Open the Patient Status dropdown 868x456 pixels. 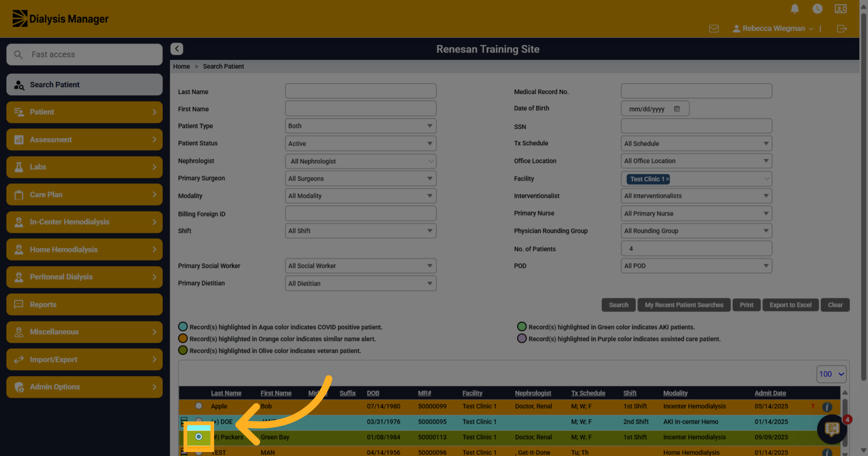[x=361, y=143]
